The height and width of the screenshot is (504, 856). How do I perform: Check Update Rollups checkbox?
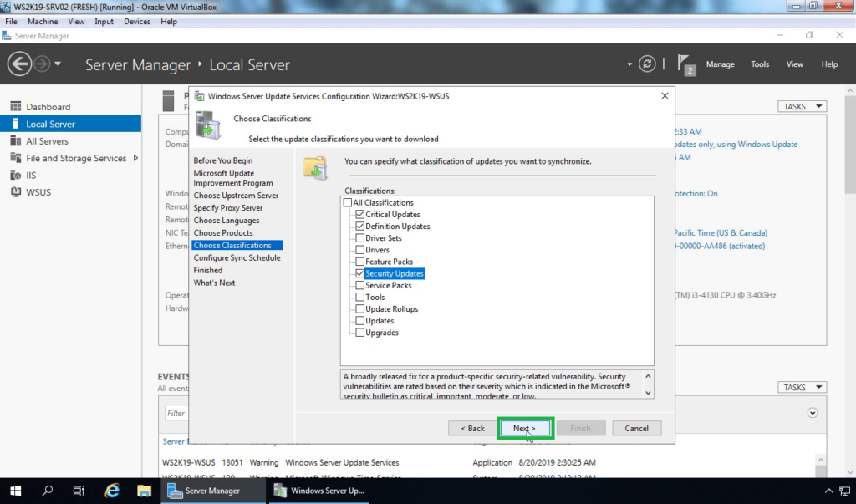coord(359,309)
